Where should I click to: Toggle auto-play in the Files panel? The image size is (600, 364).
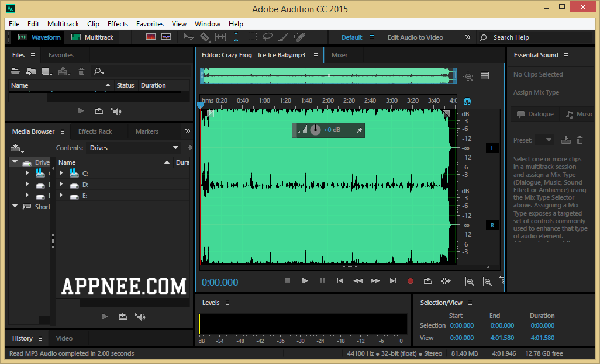click(116, 111)
